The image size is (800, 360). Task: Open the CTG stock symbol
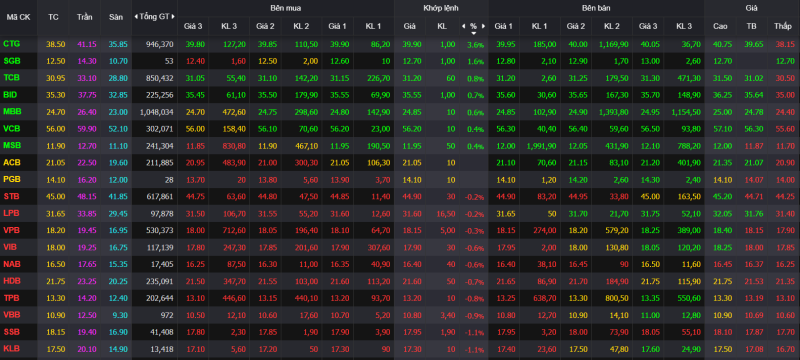point(11,44)
